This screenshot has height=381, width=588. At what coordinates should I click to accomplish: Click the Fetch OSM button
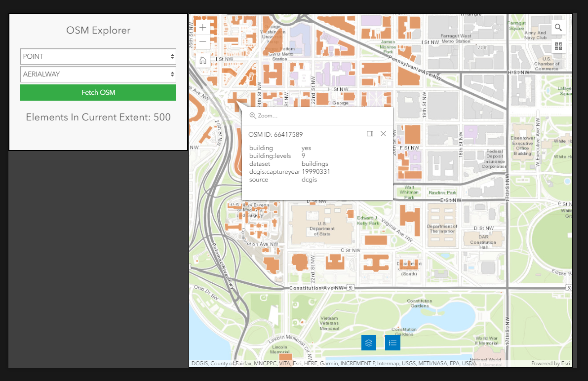point(98,92)
